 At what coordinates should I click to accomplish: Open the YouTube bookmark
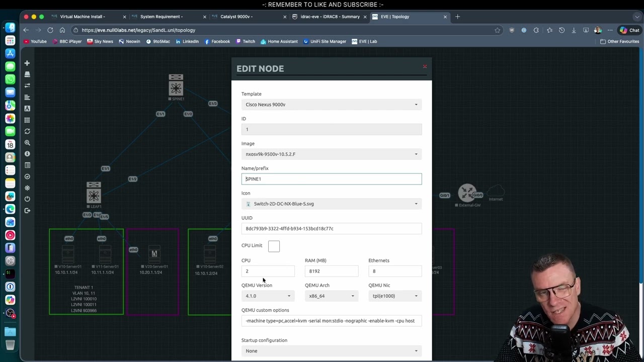(x=35, y=42)
